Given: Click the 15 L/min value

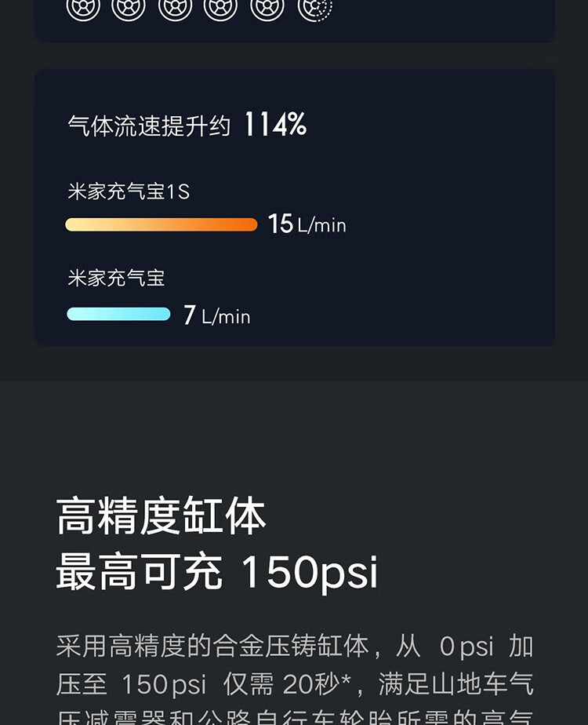Looking at the screenshot, I should point(307,224).
